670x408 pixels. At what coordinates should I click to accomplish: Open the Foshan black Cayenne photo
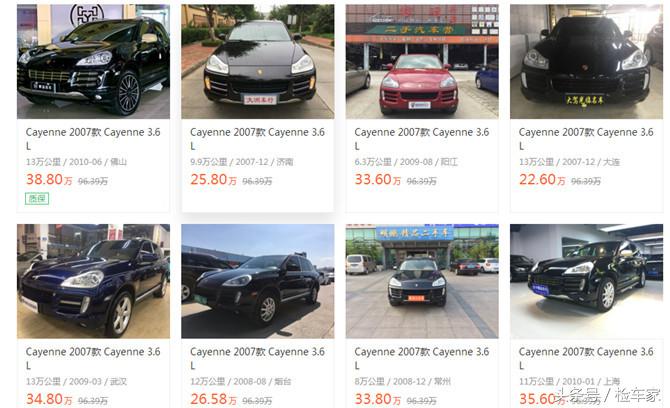[93, 62]
